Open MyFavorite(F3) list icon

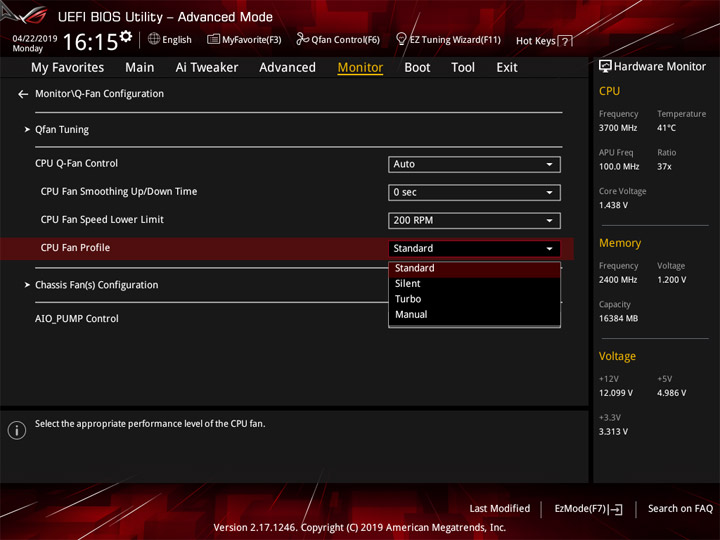click(x=213, y=39)
